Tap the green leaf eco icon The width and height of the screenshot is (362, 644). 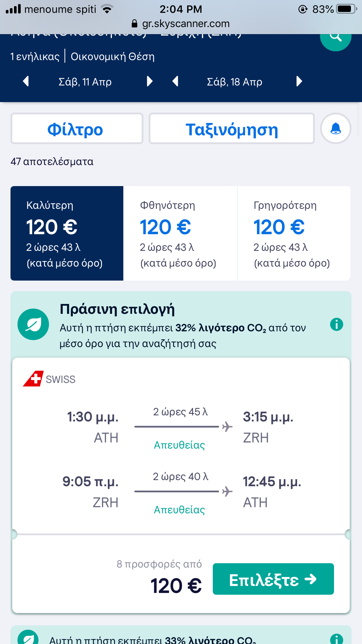[x=33, y=324]
